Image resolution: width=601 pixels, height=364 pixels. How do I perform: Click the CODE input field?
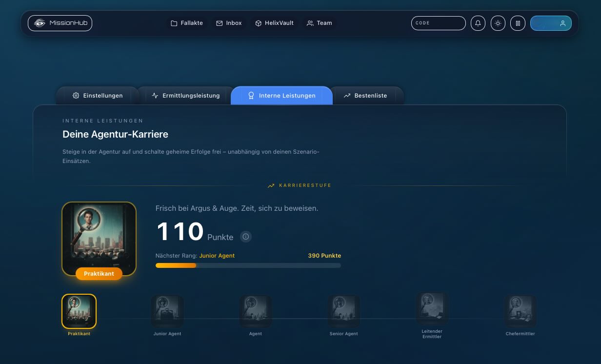[438, 23]
